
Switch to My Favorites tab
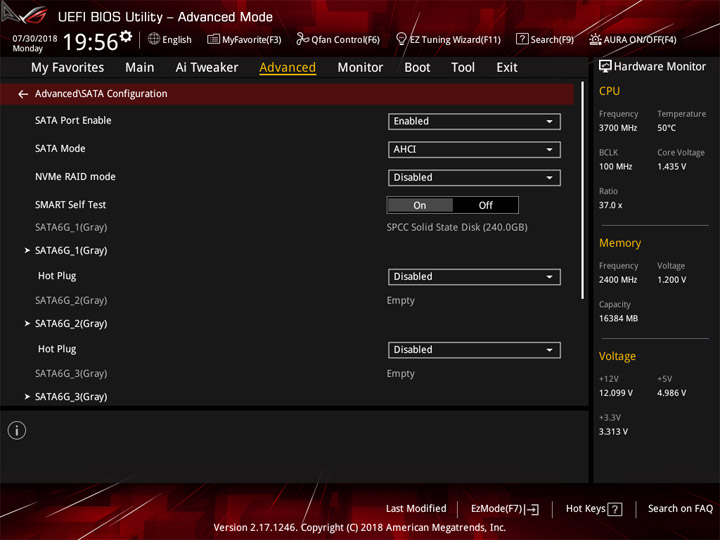tap(68, 68)
